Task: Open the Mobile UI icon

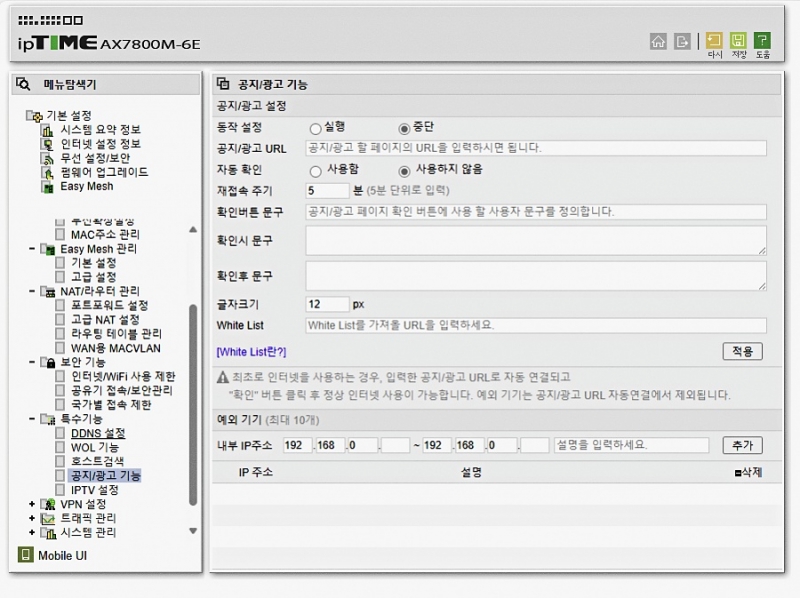Action: 26,555
